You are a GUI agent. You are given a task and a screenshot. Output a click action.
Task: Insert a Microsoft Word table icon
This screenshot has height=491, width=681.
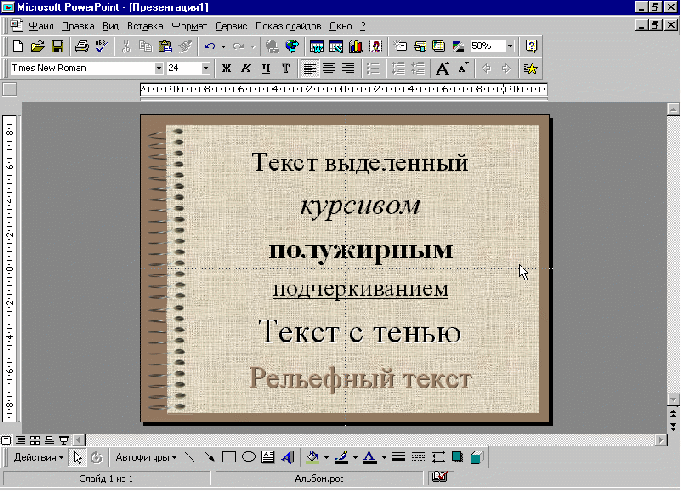317,46
